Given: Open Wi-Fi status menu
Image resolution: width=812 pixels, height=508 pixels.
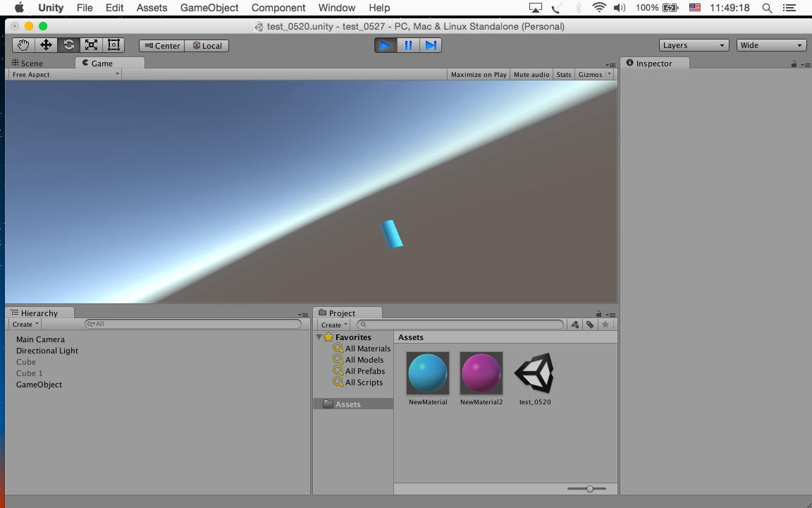Looking at the screenshot, I should coord(599,8).
